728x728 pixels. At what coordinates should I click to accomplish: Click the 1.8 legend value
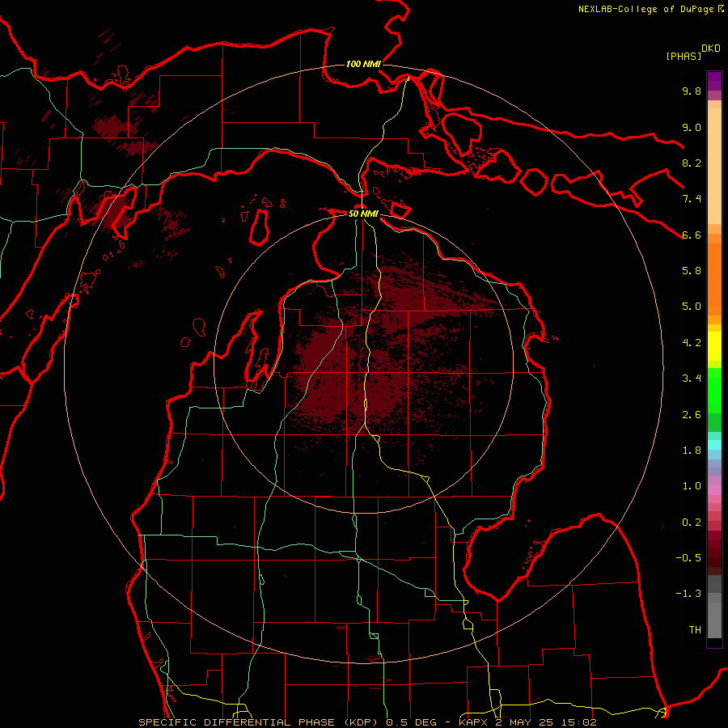[692, 451]
